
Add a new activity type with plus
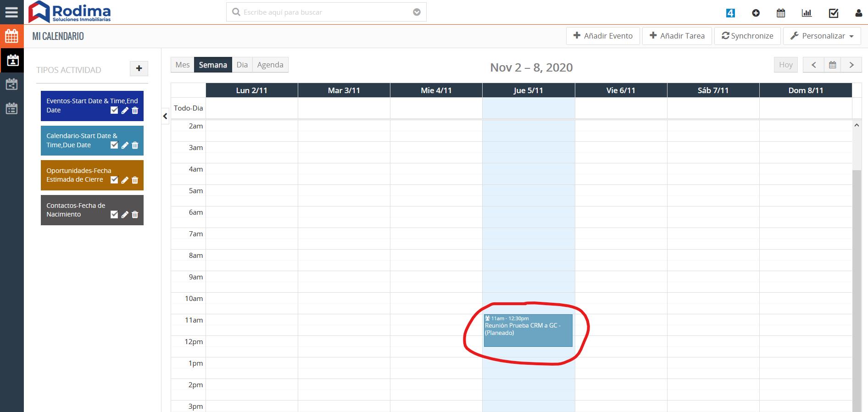(x=139, y=69)
